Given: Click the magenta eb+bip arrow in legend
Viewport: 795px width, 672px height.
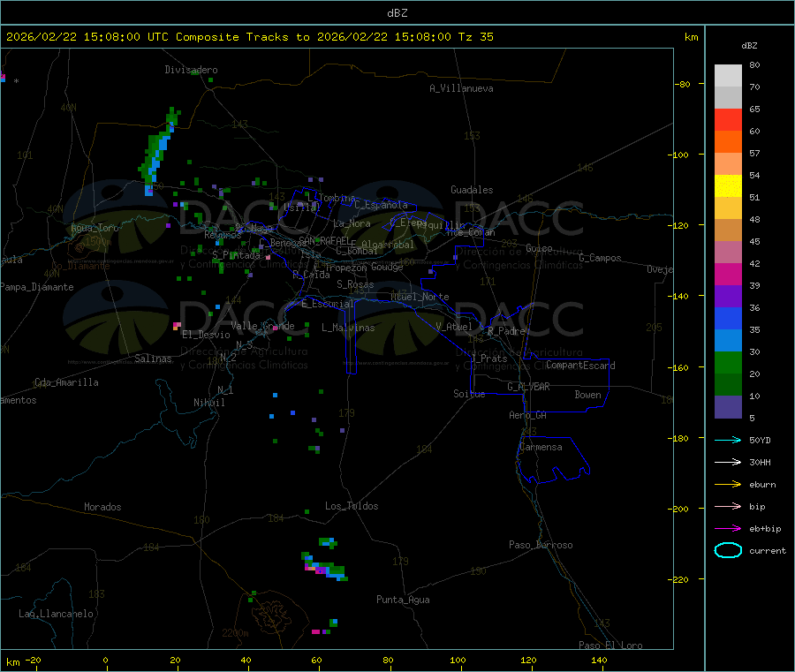Looking at the screenshot, I should (728, 529).
